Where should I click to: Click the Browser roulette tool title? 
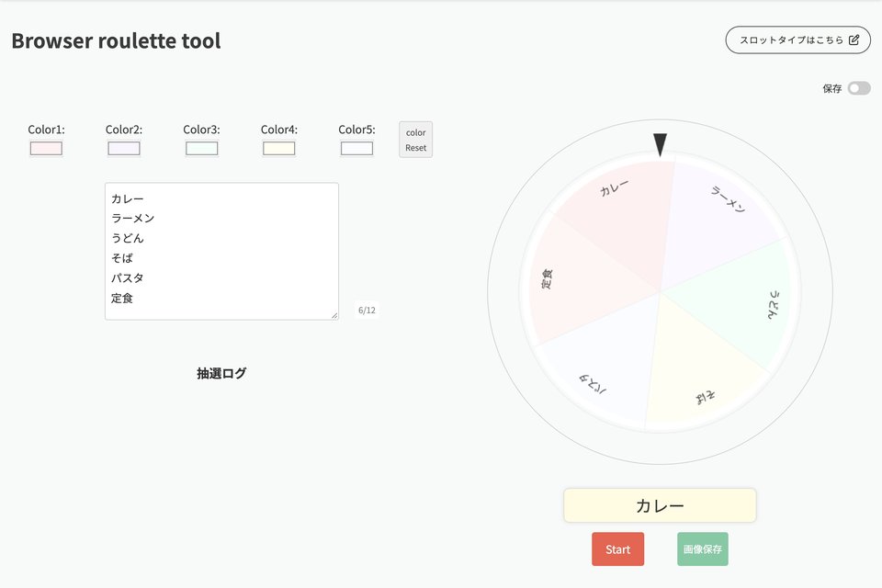pos(116,40)
